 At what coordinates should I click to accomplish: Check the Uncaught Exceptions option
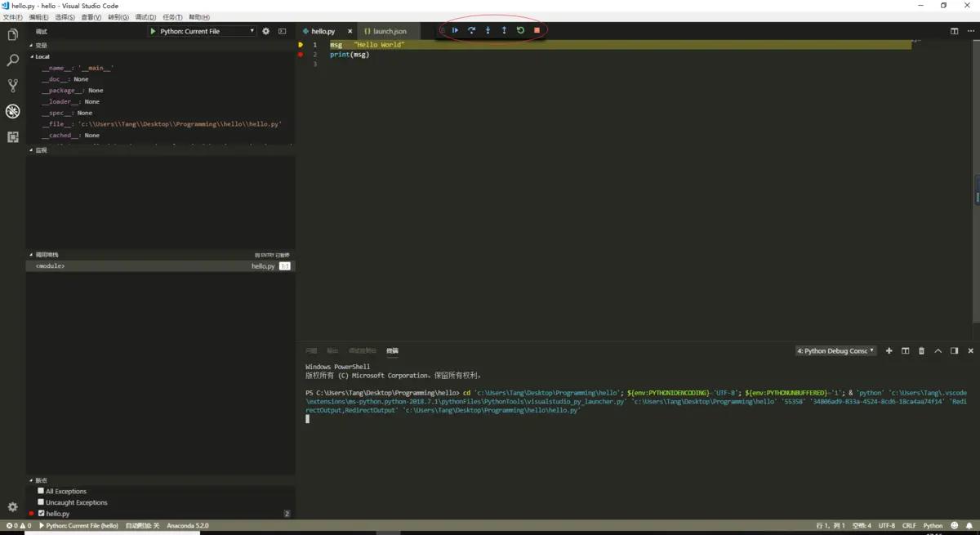(41, 502)
